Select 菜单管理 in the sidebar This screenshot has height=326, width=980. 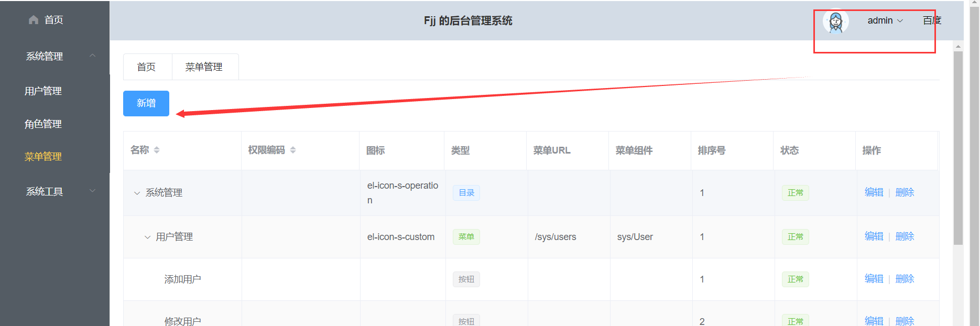coord(43,157)
